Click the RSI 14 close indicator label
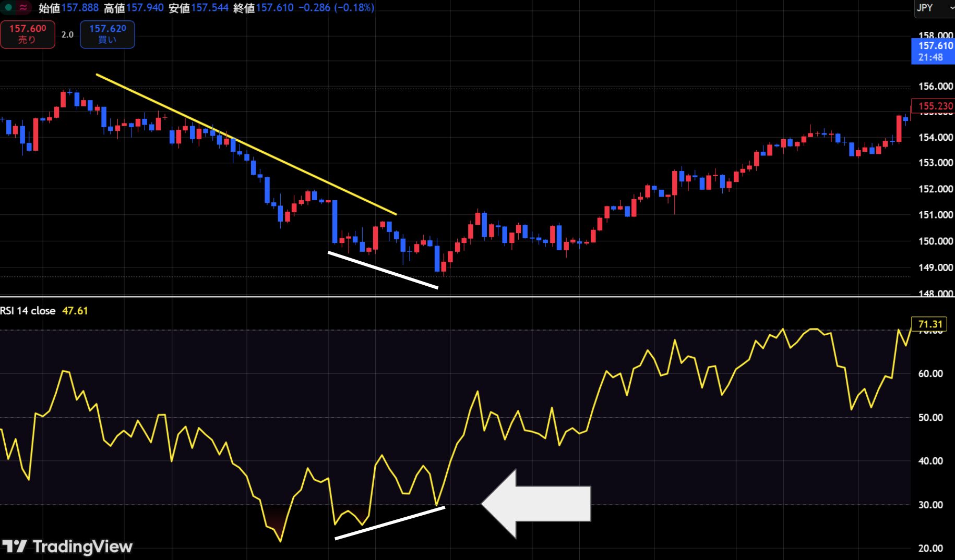Image resolution: width=955 pixels, height=560 pixels. 28,311
